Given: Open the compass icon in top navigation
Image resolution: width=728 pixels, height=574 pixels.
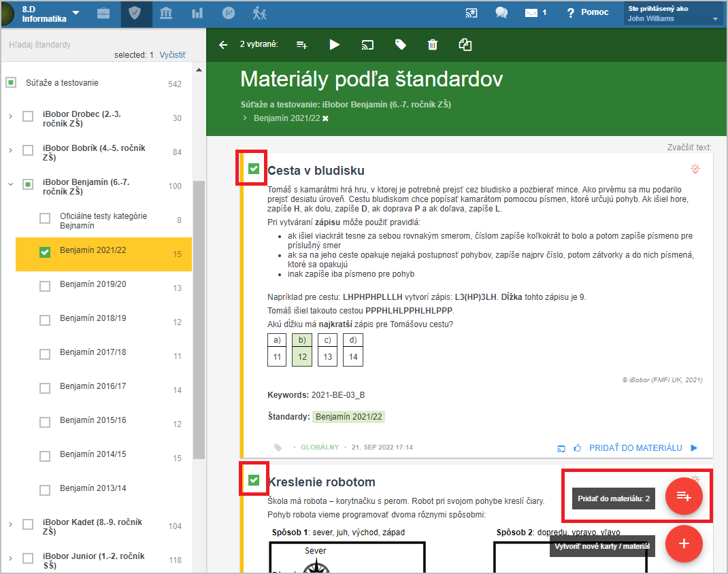Looking at the screenshot, I should (229, 14).
